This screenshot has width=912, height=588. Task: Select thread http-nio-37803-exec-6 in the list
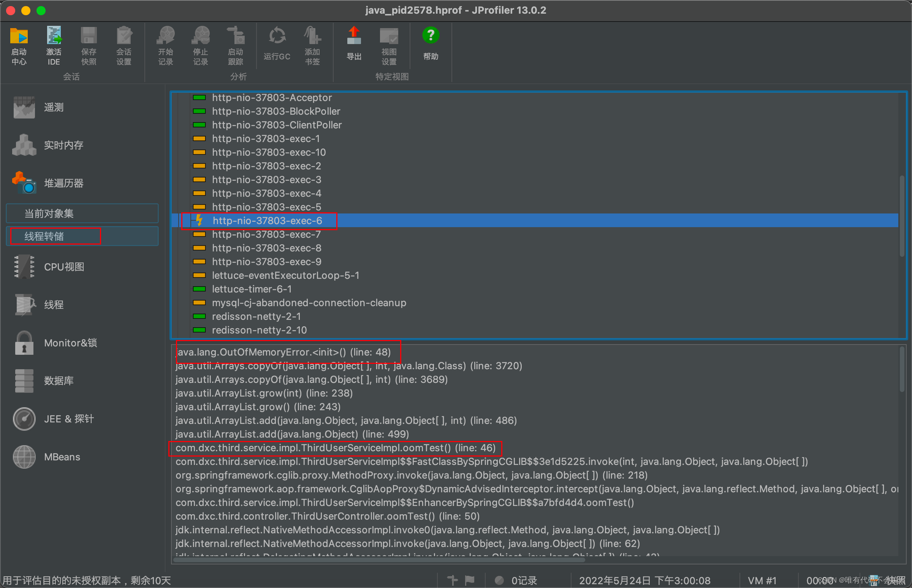click(x=268, y=220)
